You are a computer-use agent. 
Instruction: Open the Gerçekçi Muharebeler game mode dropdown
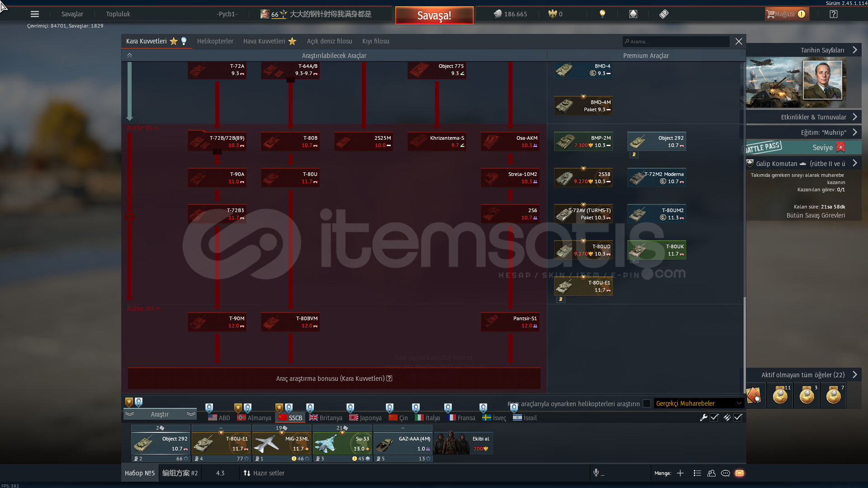698,403
